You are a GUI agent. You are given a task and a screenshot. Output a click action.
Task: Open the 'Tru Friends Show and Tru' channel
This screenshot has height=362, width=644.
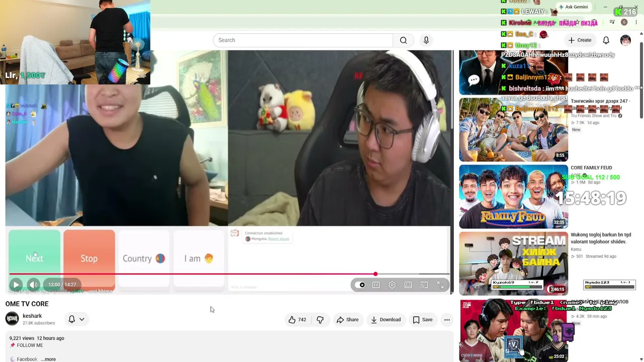[x=593, y=116]
